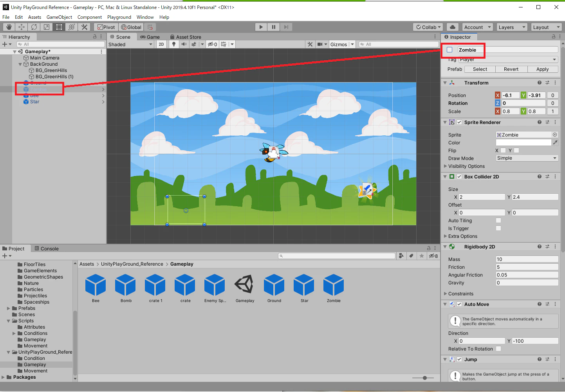Open the Tag dropdown showing Player
Viewport: 565px width, 392px height.
(x=508, y=59)
